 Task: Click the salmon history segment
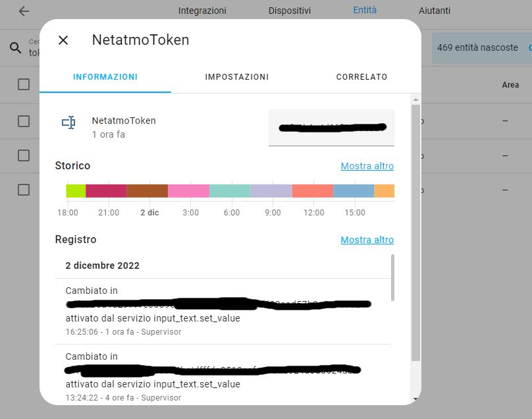(x=313, y=191)
